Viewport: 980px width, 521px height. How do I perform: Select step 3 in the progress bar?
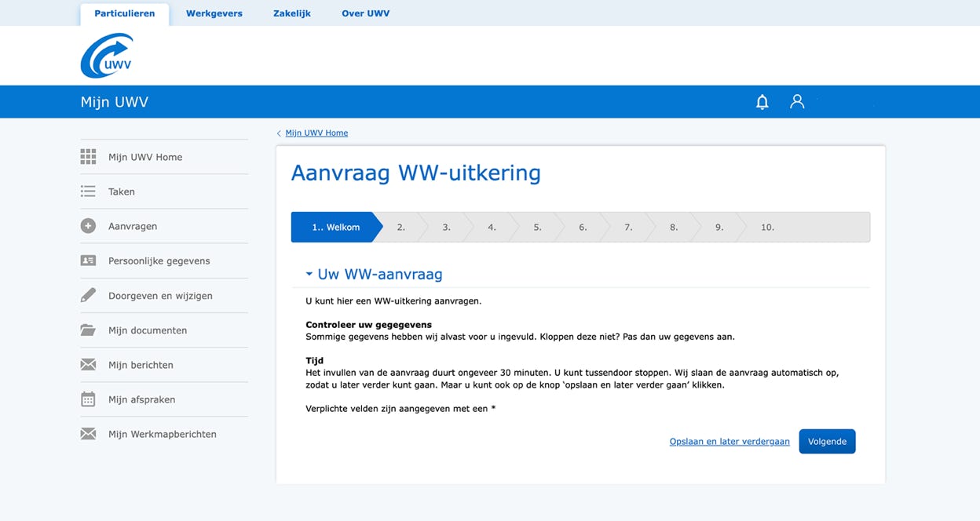tap(446, 227)
